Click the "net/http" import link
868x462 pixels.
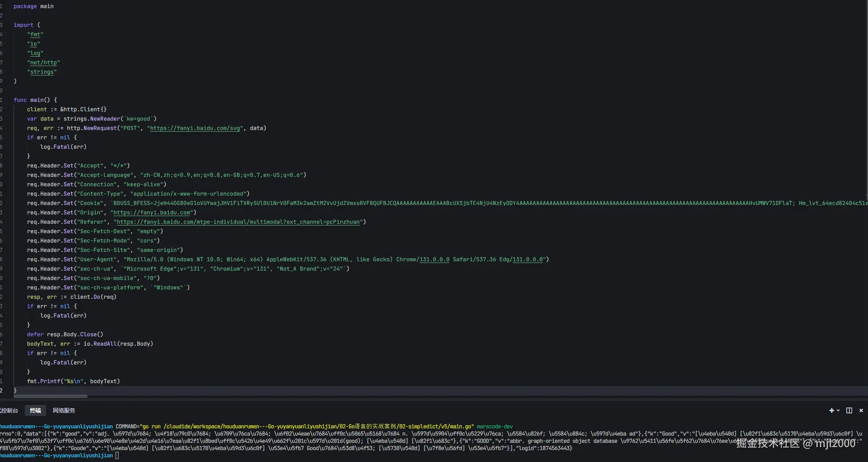44,63
